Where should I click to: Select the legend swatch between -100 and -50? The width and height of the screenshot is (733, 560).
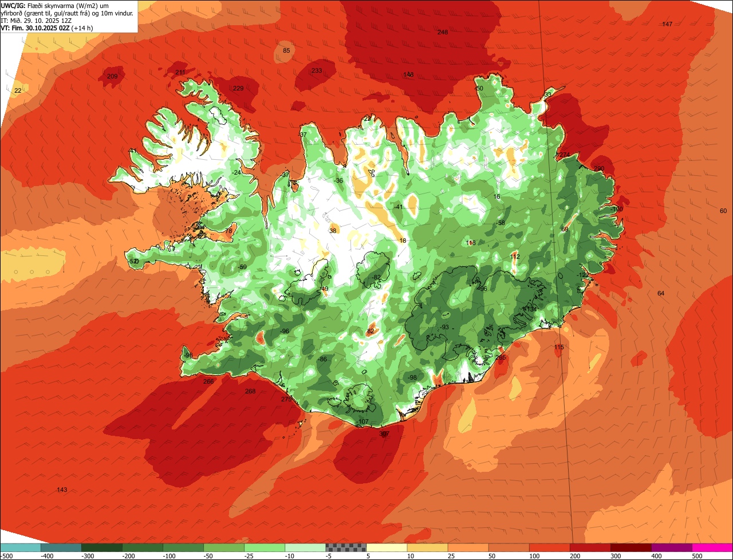point(183,547)
